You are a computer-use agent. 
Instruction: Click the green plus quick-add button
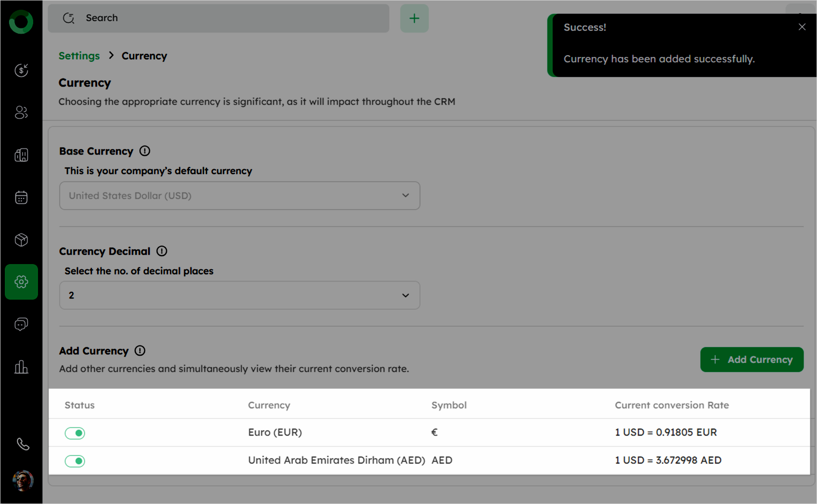[x=414, y=18]
